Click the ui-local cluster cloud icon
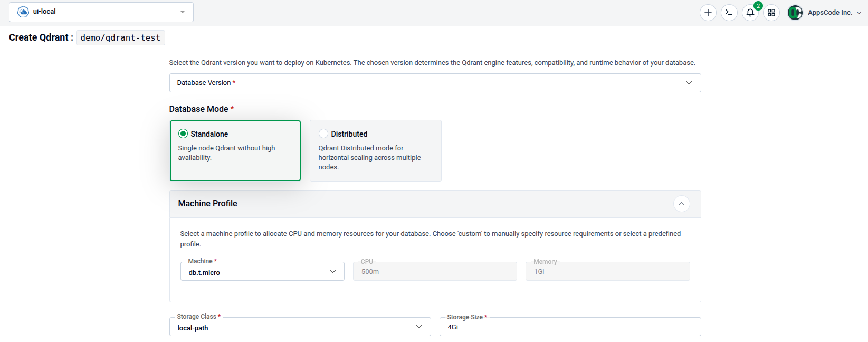The width and height of the screenshot is (868, 342). 23,12
